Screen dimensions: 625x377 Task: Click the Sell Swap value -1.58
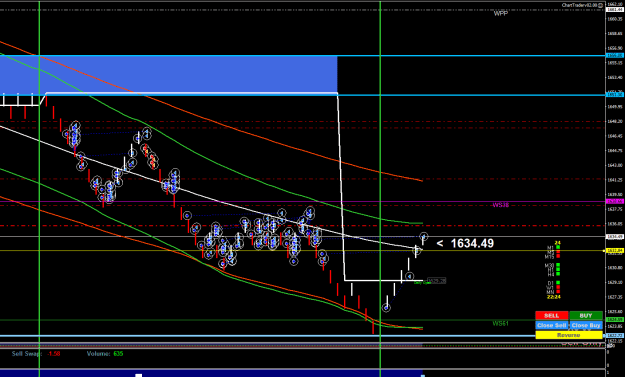tap(54, 353)
